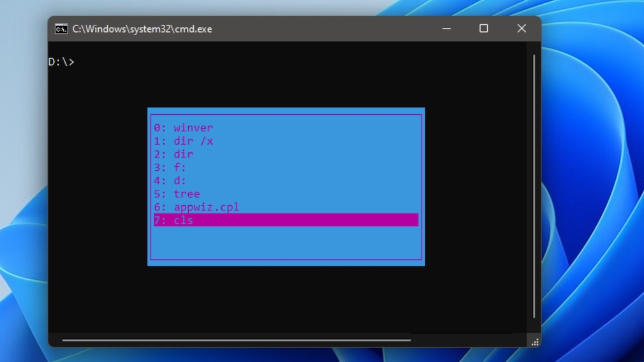Choose history entry 2: dir

click(x=286, y=154)
